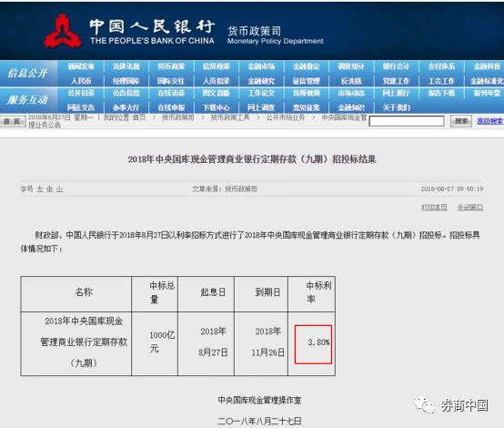Focus the site search input field

click(x=407, y=121)
